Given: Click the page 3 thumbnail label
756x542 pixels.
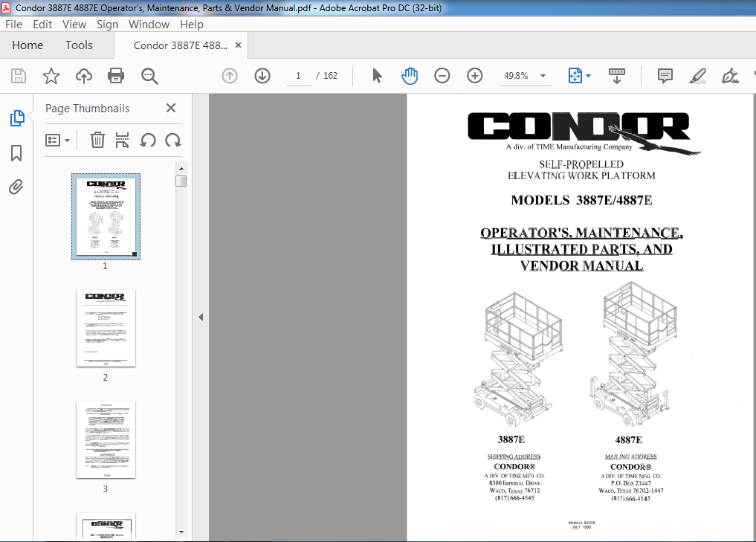Looking at the screenshot, I should (105, 489).
